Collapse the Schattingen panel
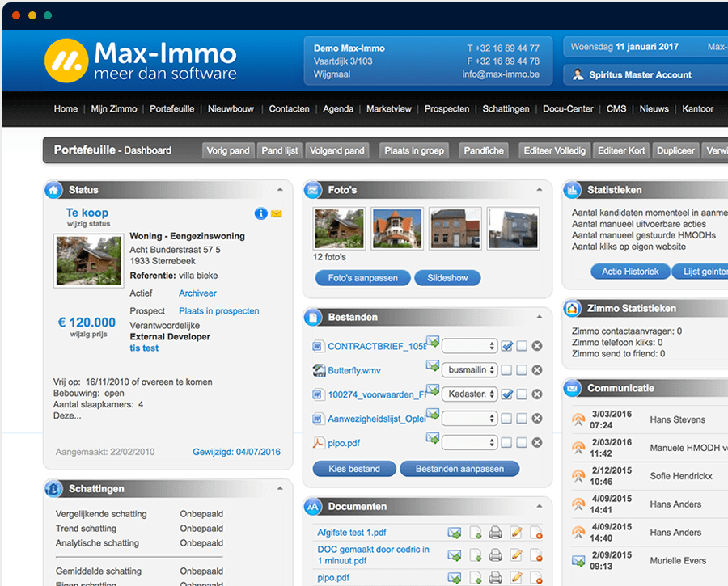 coord(280,488)
